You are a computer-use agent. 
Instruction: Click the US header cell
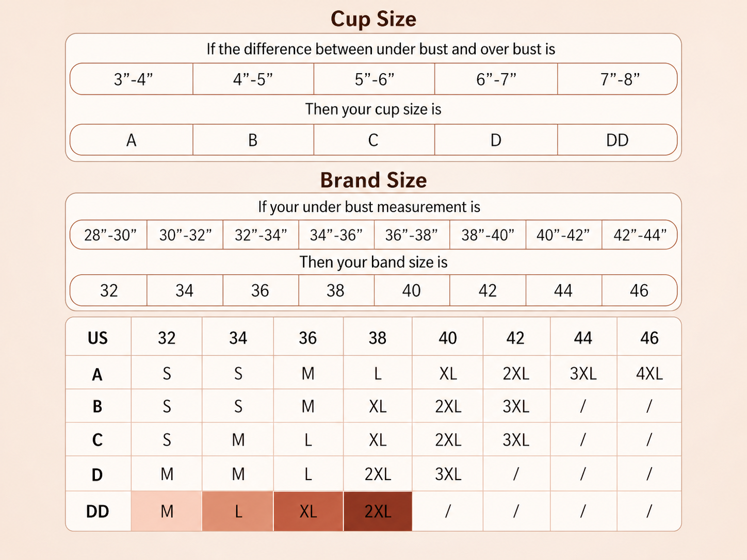[98, 337]
